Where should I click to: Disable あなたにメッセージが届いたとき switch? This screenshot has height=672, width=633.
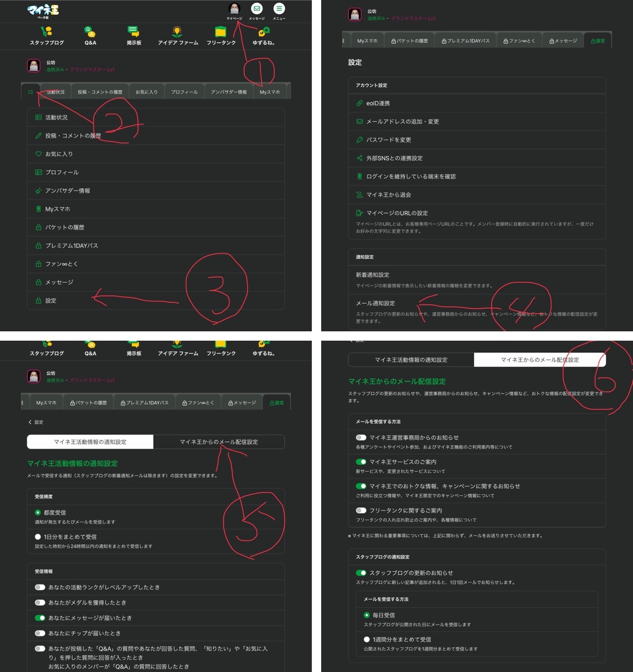40,618
